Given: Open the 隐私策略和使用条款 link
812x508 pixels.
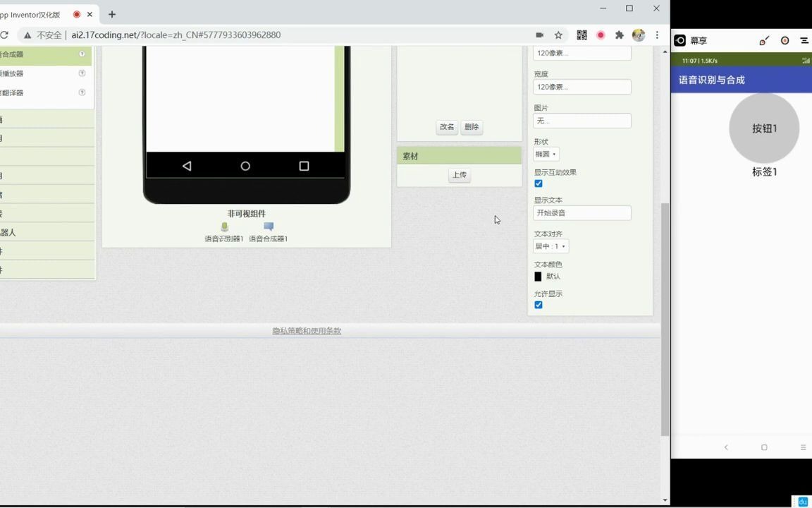Looking at the screenshot, I should (x=307, y=331).
